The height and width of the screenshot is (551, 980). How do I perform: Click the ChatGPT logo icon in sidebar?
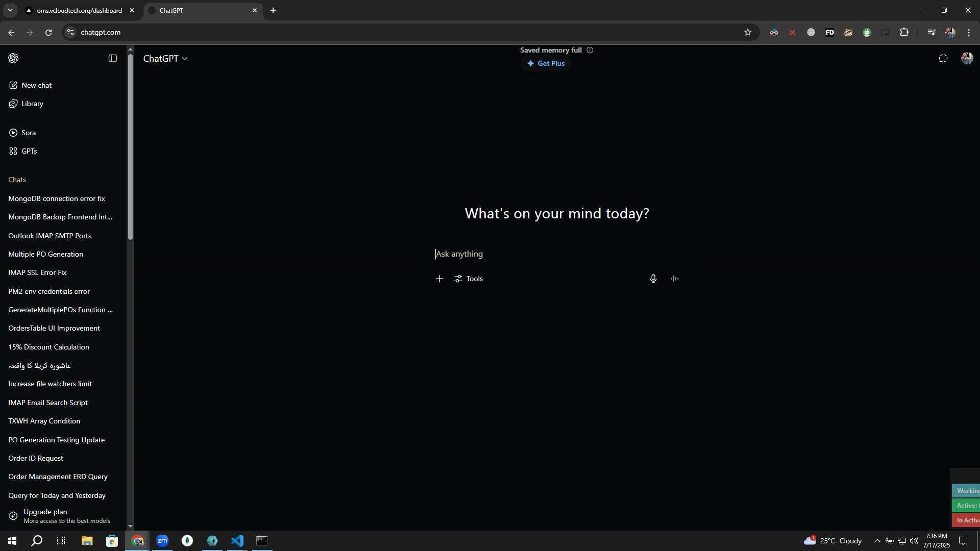[14, 58]
